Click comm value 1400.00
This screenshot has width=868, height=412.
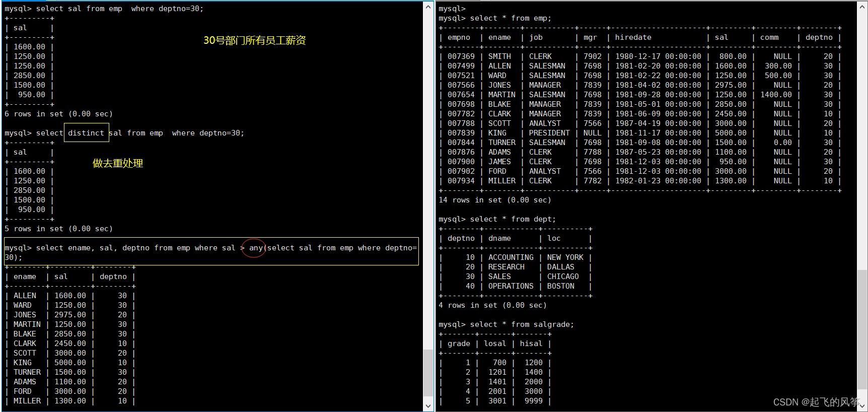click(x=776, y=95)
